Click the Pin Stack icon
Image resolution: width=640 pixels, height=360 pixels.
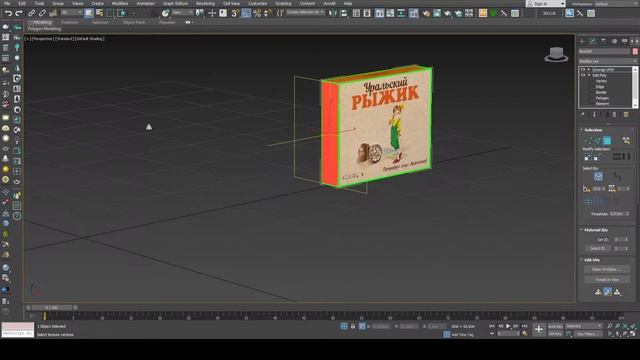[583, 115]
